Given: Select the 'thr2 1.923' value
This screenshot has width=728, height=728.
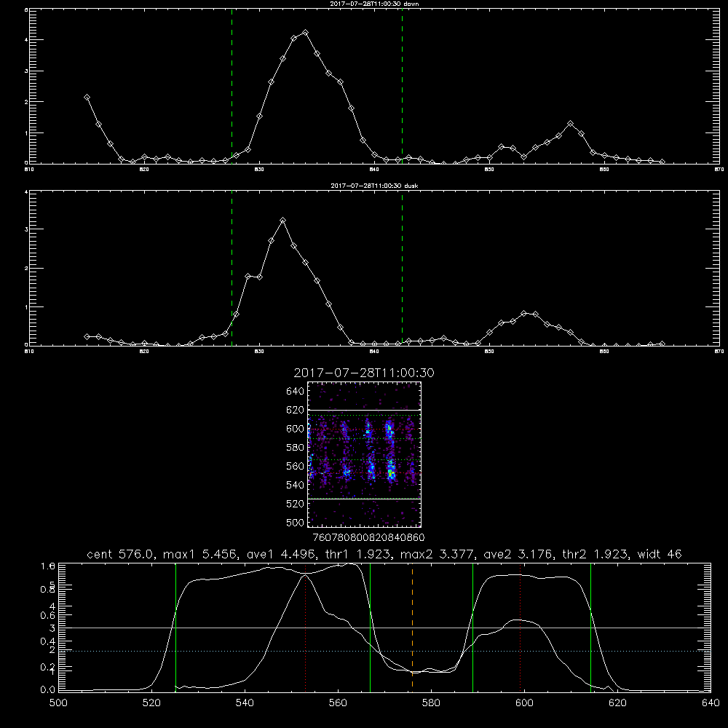Looking at the screenshot, I should (x=596, y=554).
